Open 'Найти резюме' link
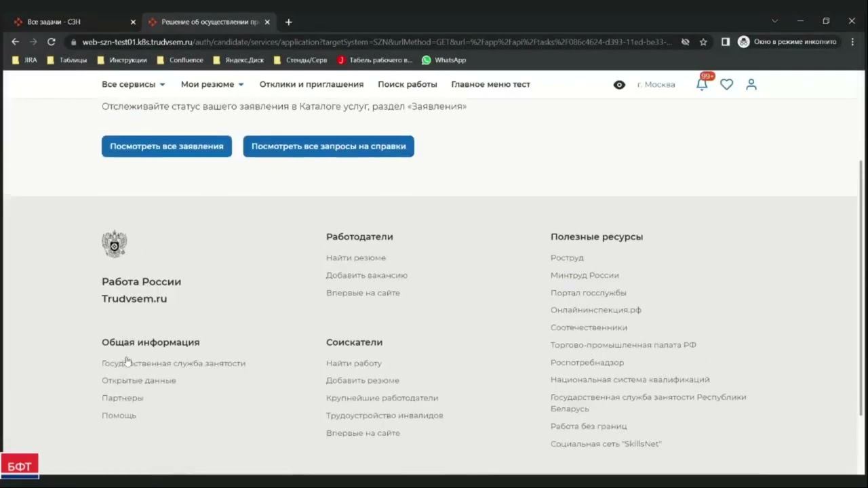 (x=356, y=258)
